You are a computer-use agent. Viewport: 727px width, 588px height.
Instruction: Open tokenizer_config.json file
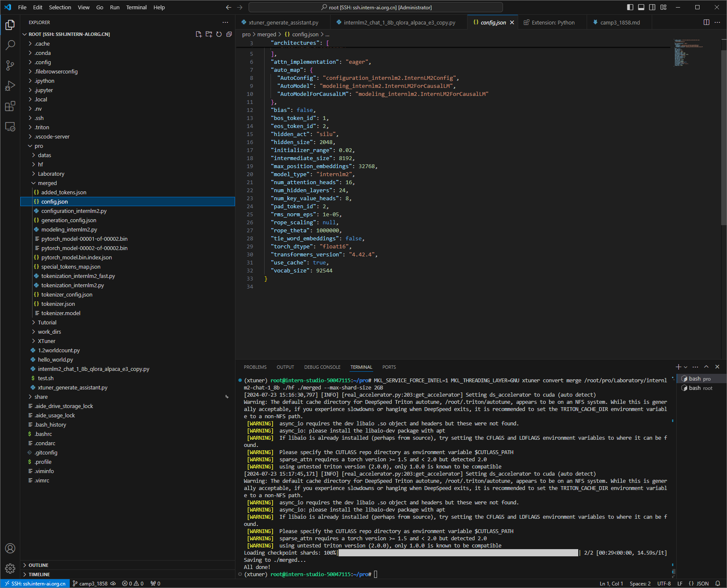[127, 294]
